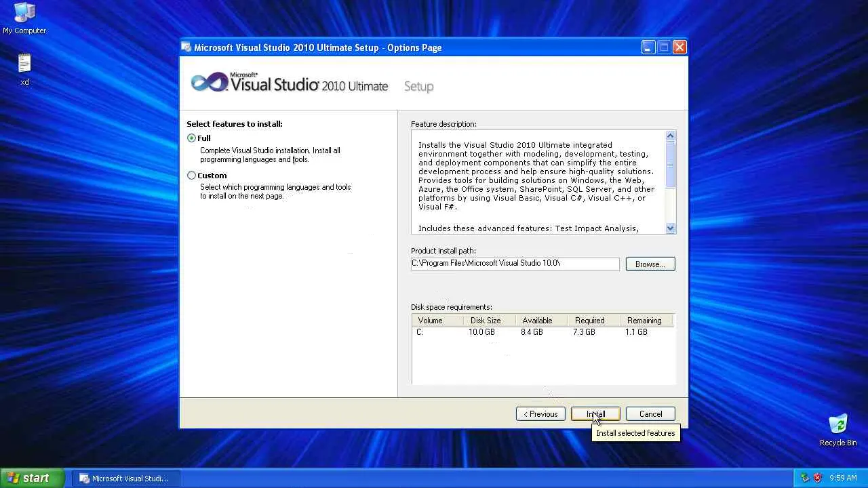This screenshot has height=488, width=868.
Task: Minimize the Visual Studio setup window
Action: click(x=648, y=47)
